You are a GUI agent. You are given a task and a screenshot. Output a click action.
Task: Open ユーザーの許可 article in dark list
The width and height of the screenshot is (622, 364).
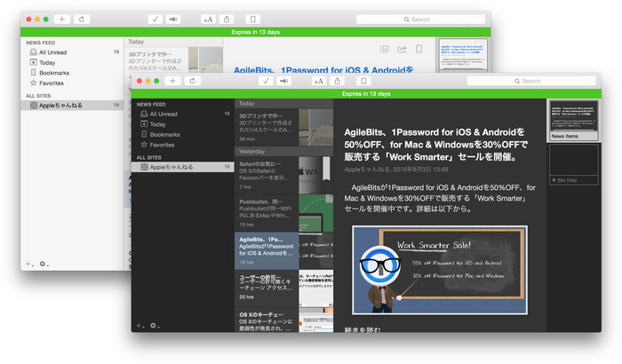(x=283, y=289)
